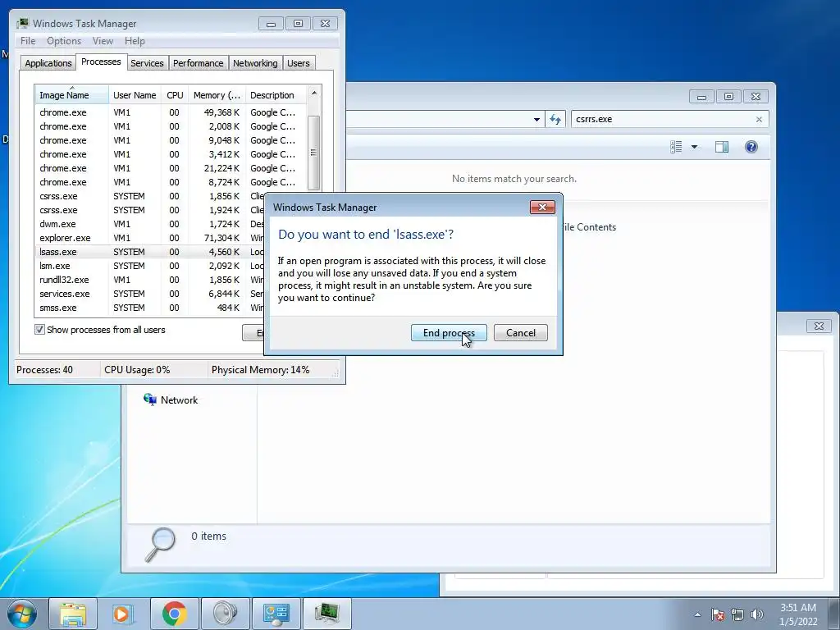Open the speaker application taskbar icon
Screen dimensions: 840x630
(x=225, y=614)
